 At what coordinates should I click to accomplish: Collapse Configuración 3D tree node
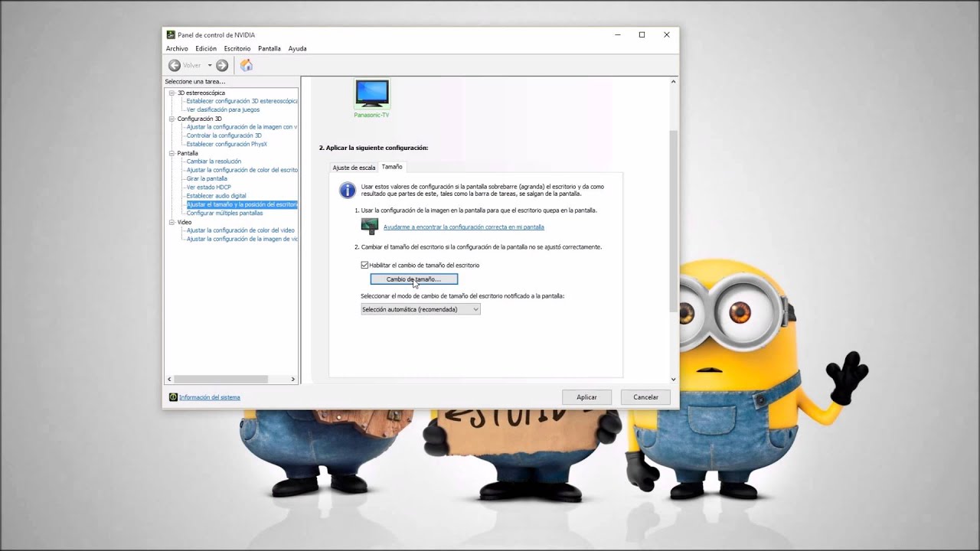171,119
